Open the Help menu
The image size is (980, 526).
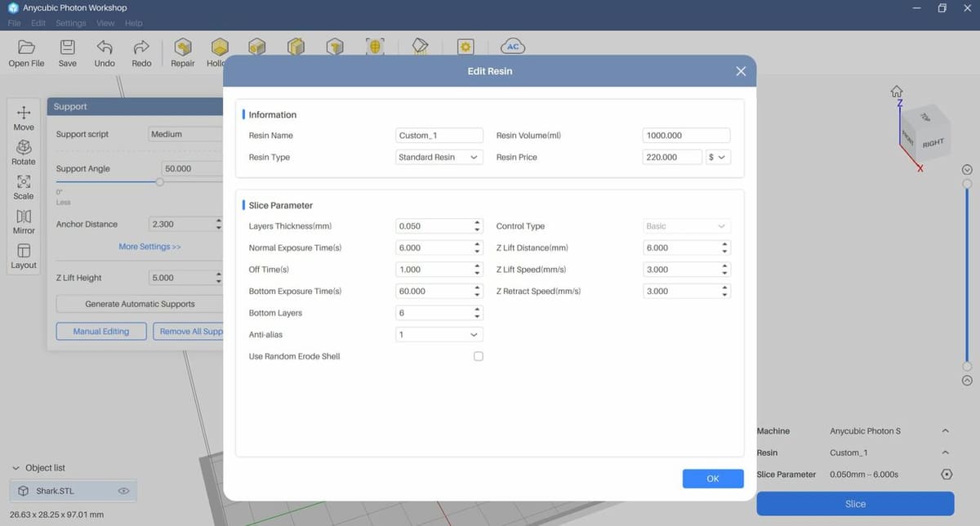click(133, 24)
